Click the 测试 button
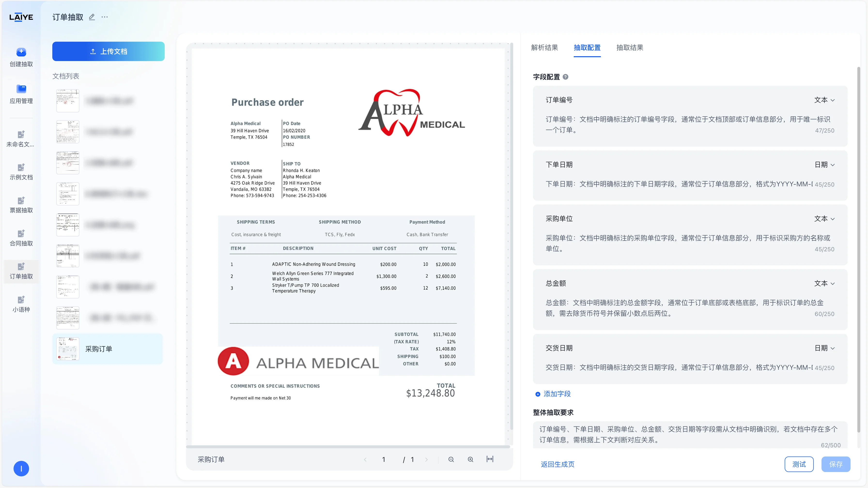This screenshot has height=488, width=868. (799, 464)
